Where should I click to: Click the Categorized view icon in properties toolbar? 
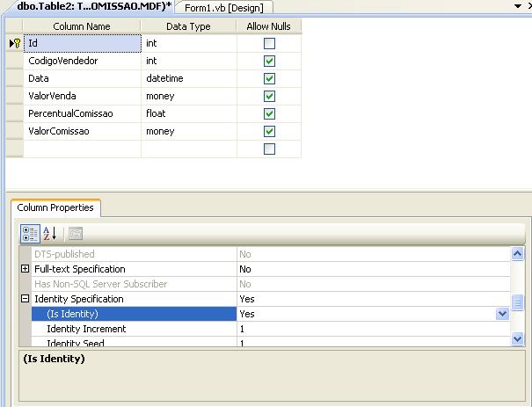click(29, 234)
